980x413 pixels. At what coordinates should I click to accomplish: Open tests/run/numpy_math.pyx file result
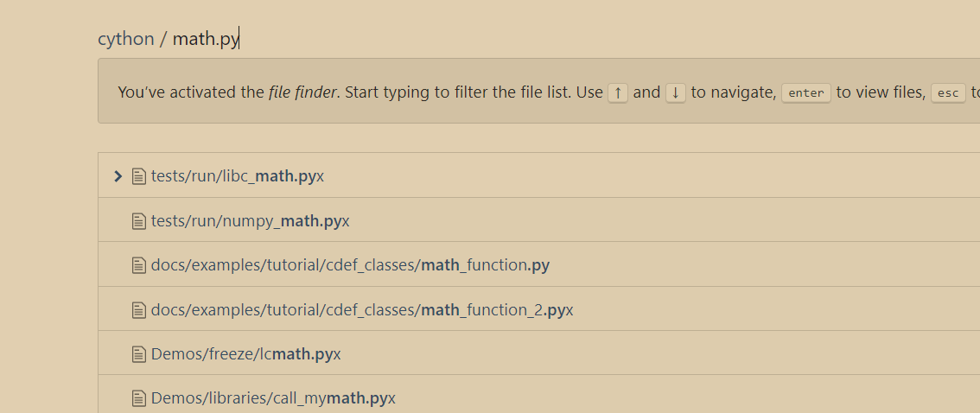250,221
